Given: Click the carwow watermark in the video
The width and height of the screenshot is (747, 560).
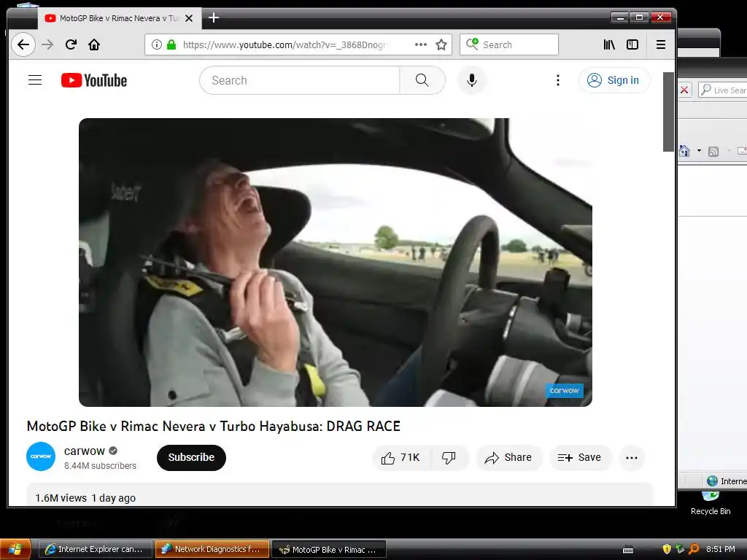Looking at the screenshot, I should (x=564, y=391).
